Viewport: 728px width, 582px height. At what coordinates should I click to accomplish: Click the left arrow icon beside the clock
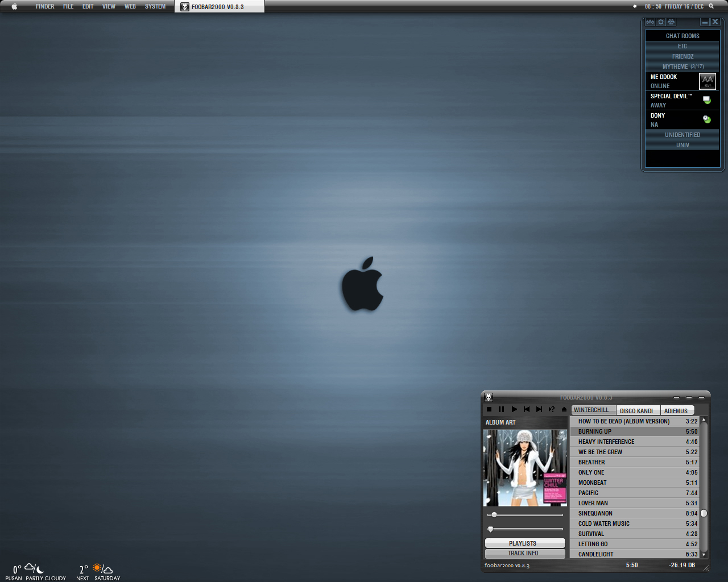click(x=635, y=6)
